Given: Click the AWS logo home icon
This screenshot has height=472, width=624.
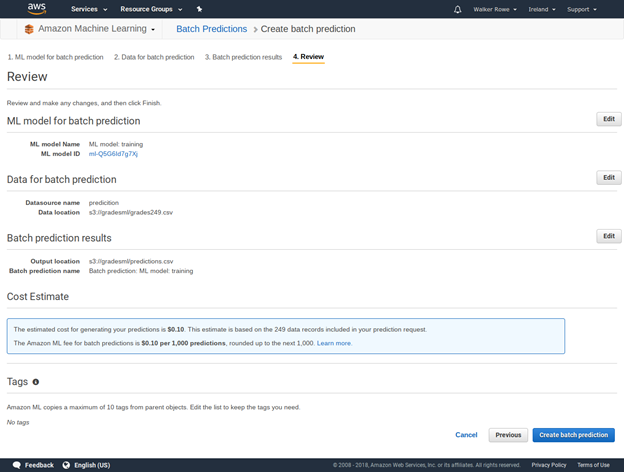Looking at the screenshot, I should [37, 9].
